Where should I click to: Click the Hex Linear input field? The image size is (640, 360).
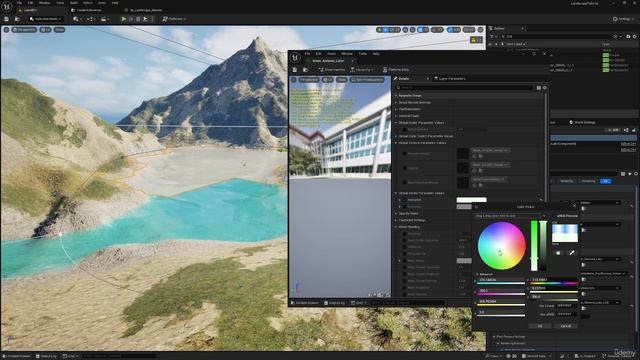tap(567, 306)
